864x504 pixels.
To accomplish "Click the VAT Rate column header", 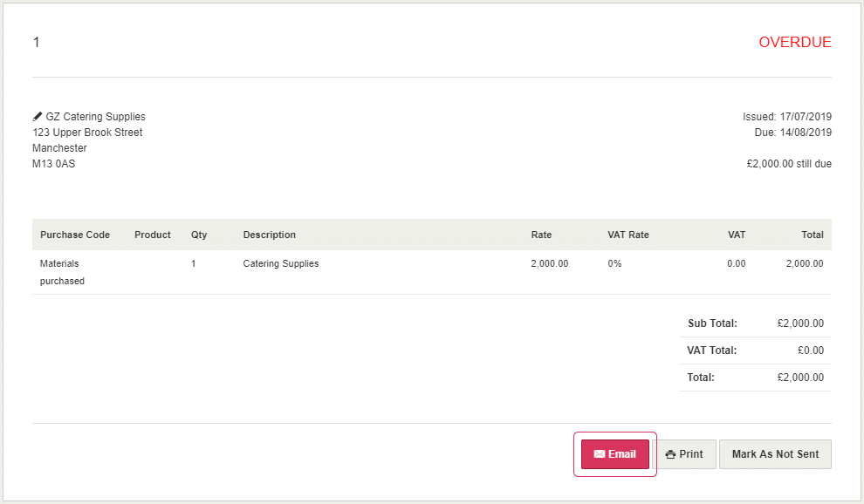I will (x=628, y=235).
